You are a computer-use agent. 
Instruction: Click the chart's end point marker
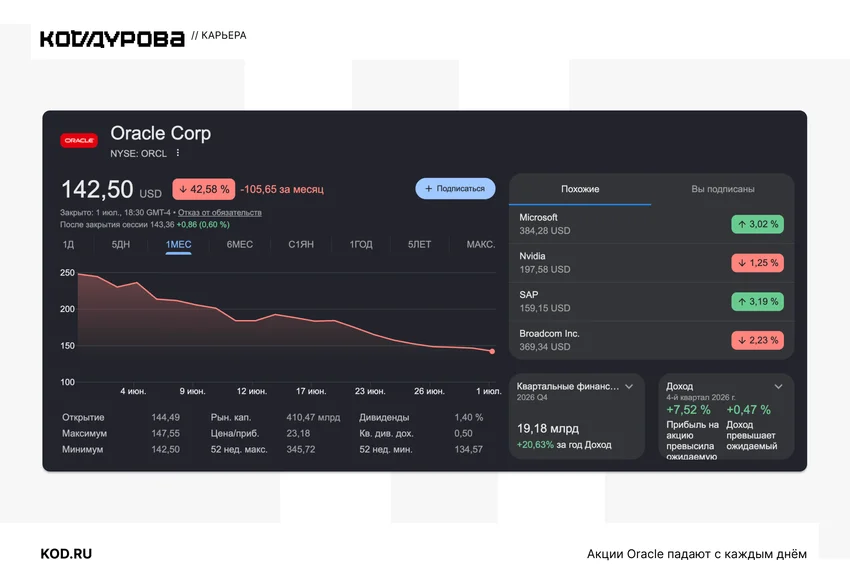coord(492,352)
